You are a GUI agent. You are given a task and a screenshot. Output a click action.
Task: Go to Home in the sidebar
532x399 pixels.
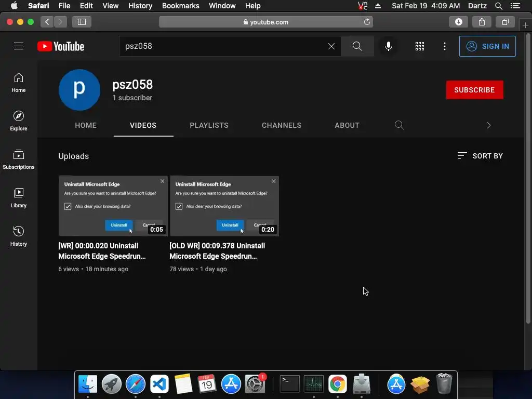tap(19, 83)
